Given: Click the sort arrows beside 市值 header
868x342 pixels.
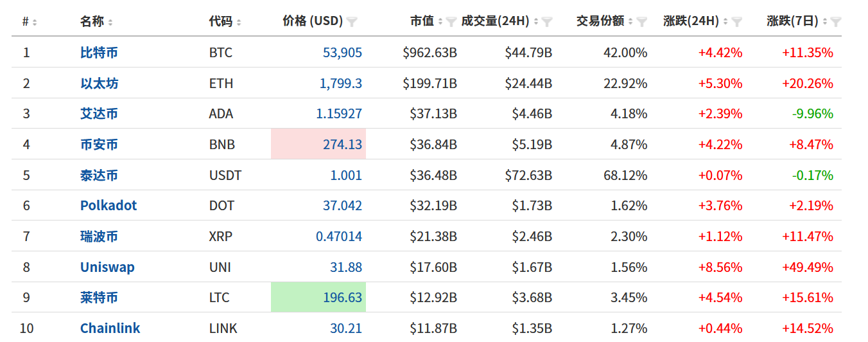Looking at the screenshot, I should tap(440, 22).
